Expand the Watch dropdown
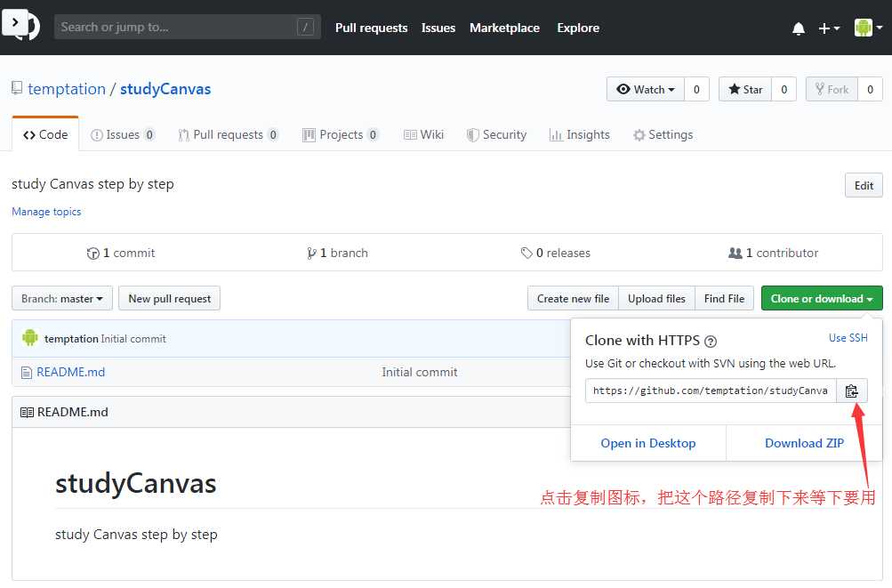The height and width of the screenshot is (588, 892). [x=646, y=89]
